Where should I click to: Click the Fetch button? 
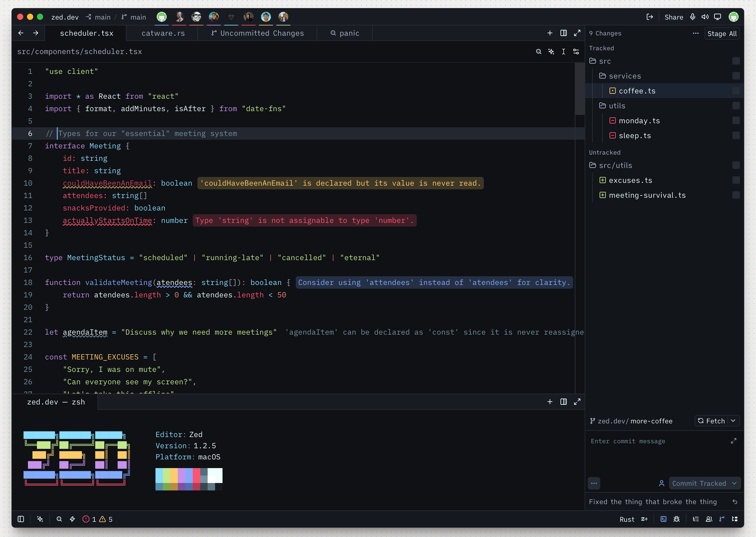(x=711, y=421)
